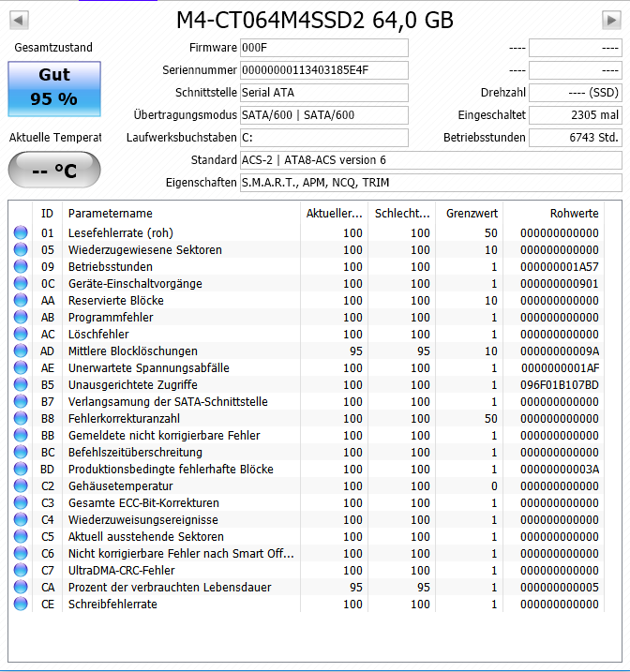630x672 pixels.
Task: Click raw value 000000001A57
Action: click(x=560, y=266)
